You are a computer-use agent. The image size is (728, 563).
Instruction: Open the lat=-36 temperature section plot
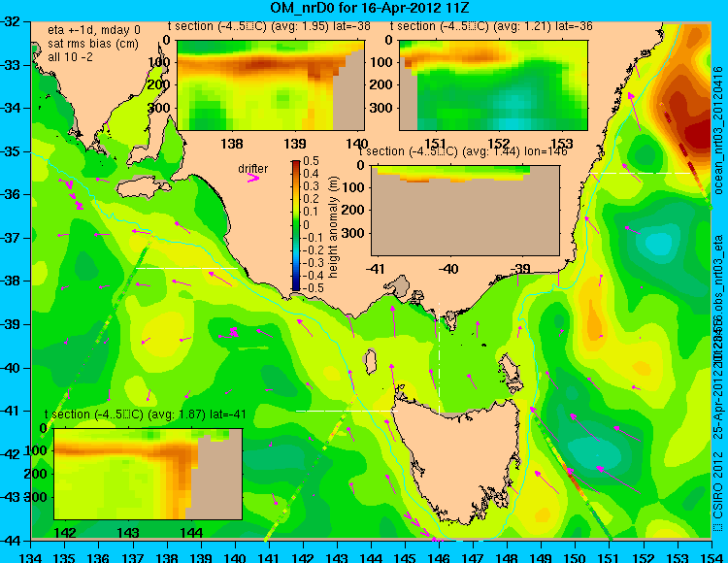(493, 85)
